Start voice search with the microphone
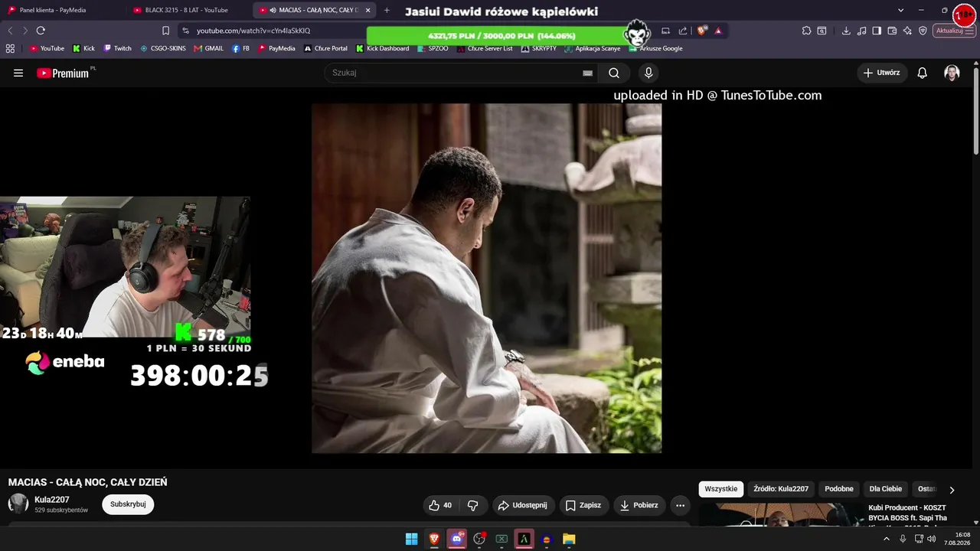980x551 pixels. (648, 73)
